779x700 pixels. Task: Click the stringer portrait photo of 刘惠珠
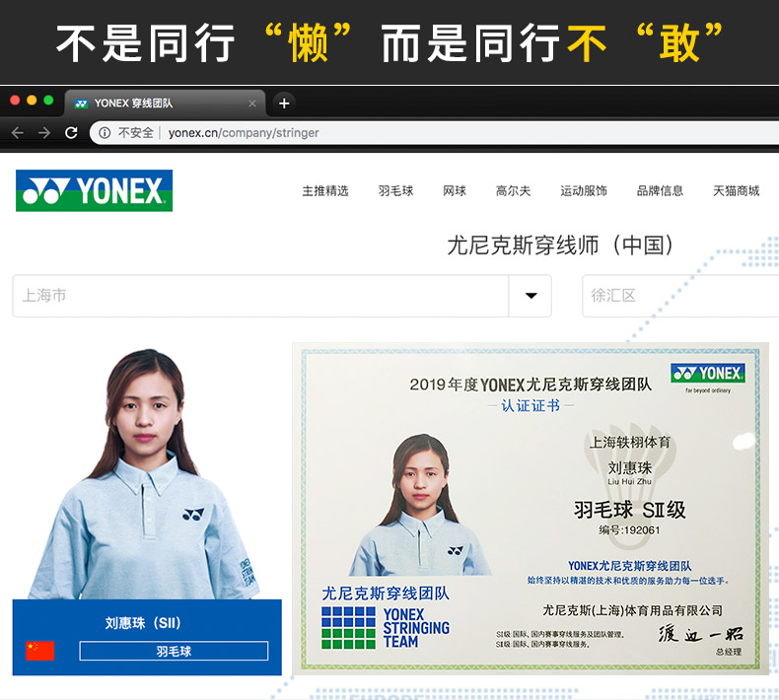pos(144,473)
